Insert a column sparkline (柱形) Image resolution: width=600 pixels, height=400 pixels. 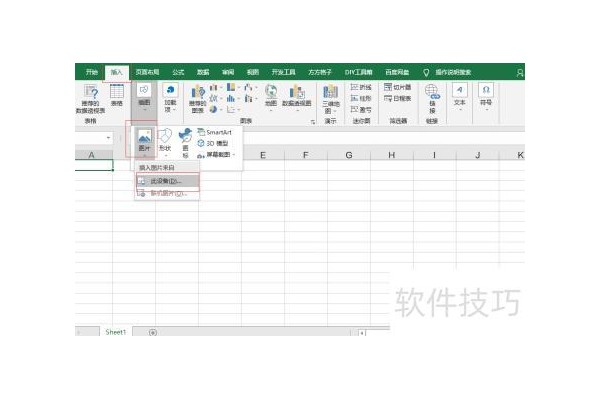361,98
